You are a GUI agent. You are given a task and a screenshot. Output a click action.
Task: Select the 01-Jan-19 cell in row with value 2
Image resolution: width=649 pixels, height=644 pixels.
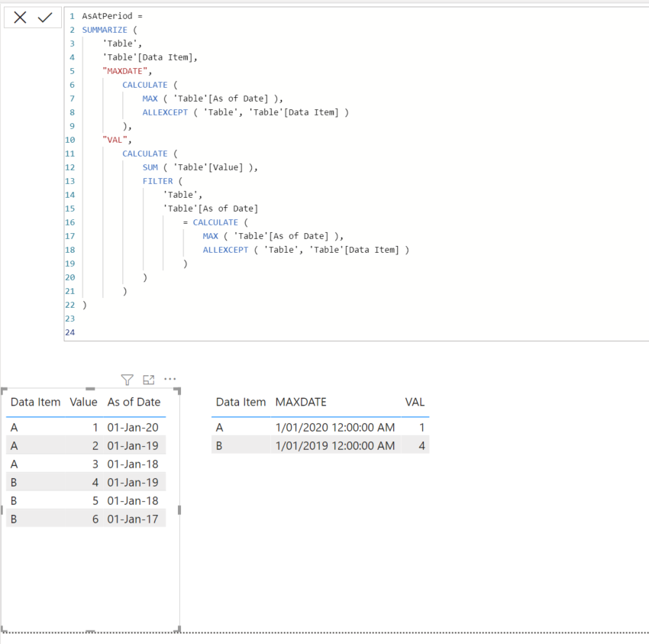coord(133,445)
